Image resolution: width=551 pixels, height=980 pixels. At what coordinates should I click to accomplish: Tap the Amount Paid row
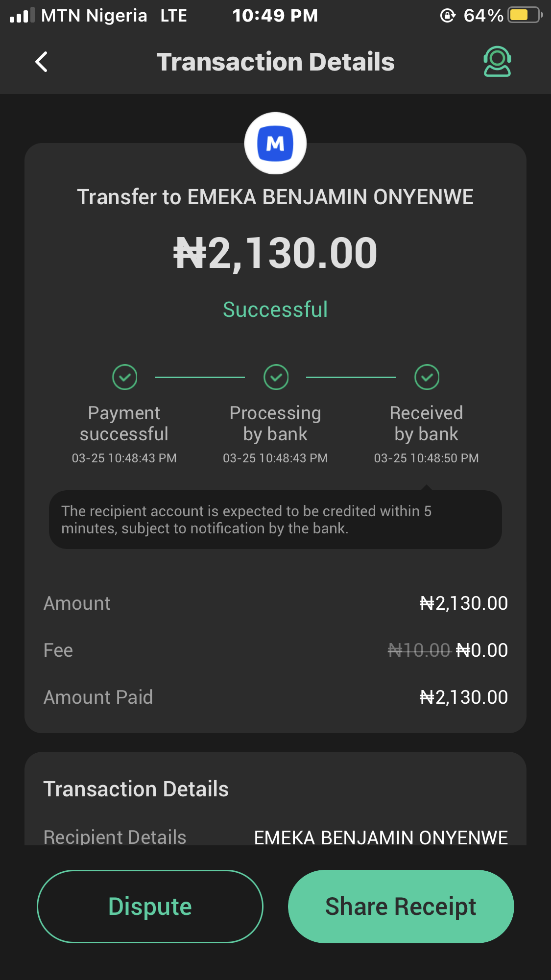tap(275, 697)
